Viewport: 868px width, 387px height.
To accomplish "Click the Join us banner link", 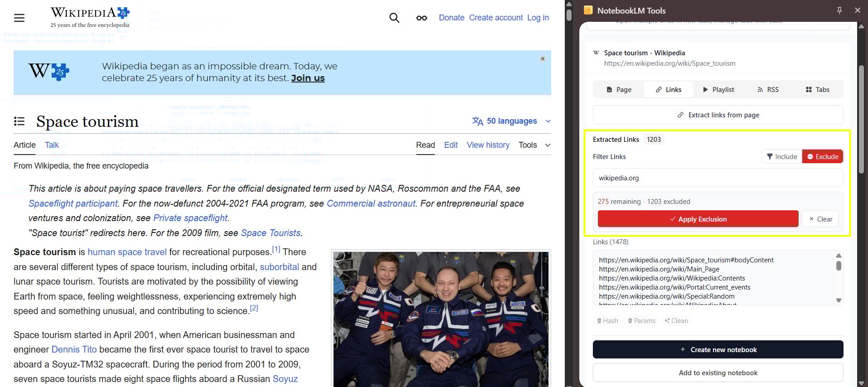I will pos(308,78).
